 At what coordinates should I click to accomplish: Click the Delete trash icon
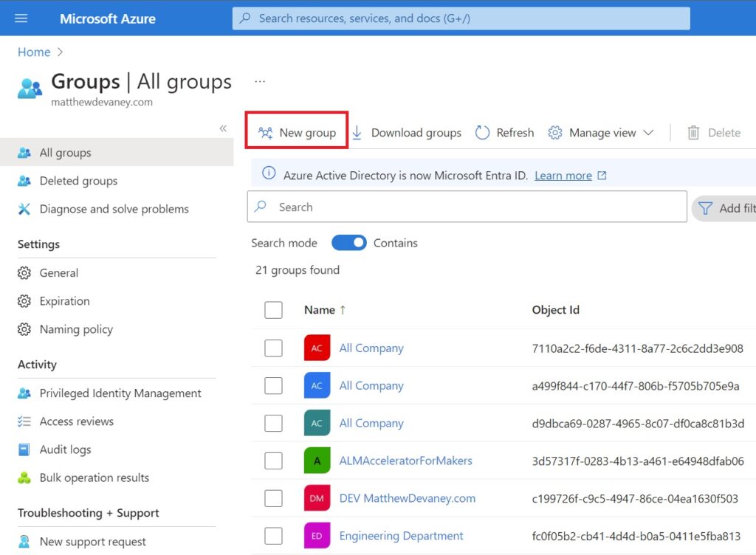coord(693,133)
